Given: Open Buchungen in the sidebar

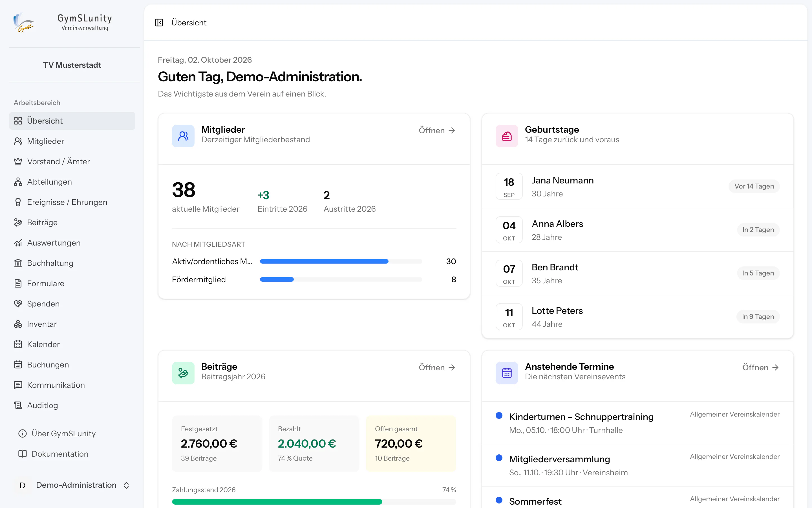Looking at the screenshot, I should coord(72,365).
